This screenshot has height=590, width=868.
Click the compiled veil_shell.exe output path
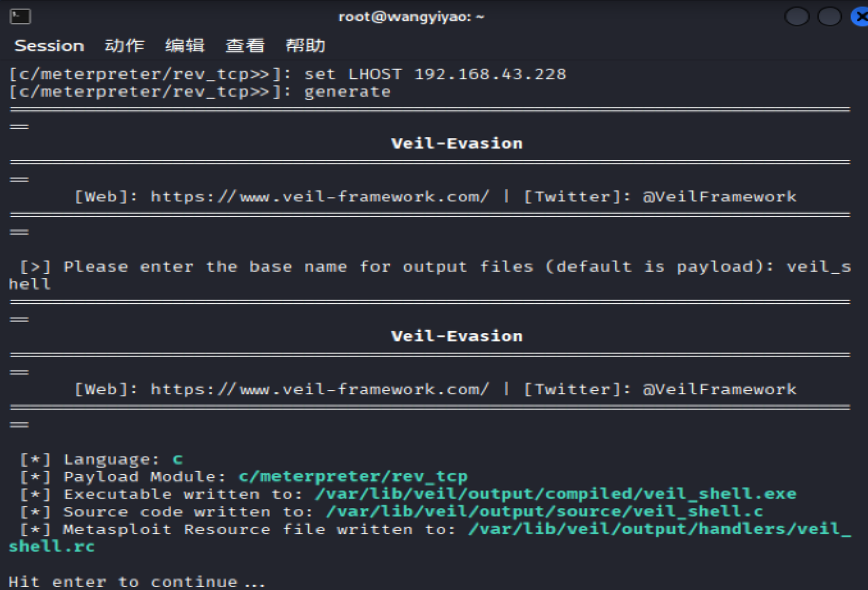pyautogui.click(x=555, y=494)
